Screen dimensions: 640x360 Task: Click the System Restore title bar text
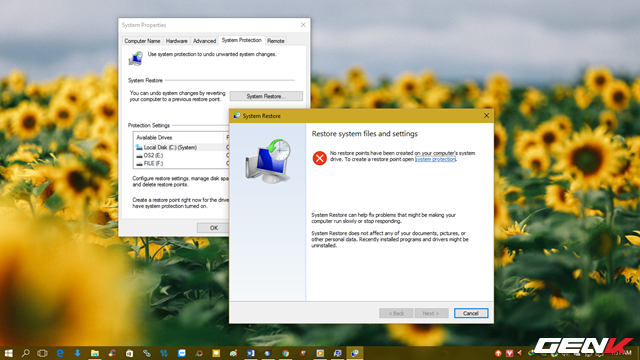pos(262,116)
